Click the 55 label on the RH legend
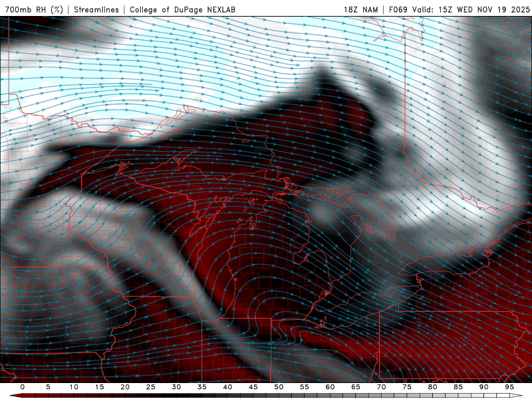The width and height of the screenshot is (532, 399). point(304,387)
